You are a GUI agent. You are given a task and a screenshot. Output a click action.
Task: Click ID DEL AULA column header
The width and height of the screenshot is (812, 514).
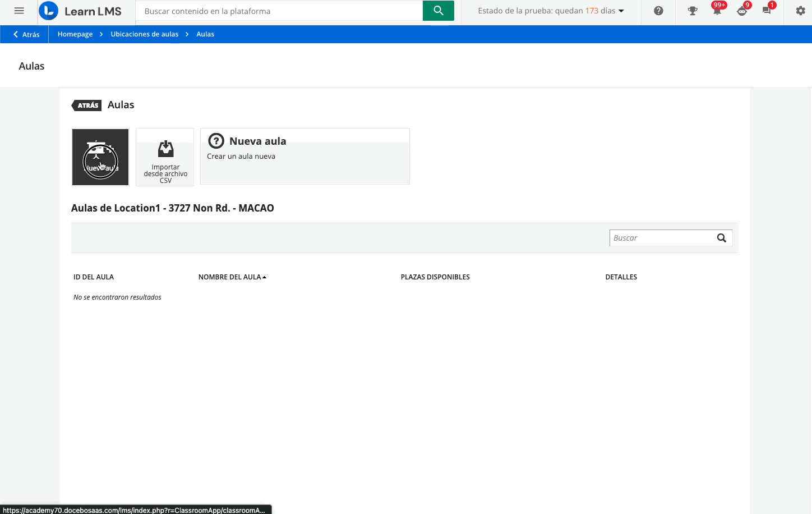[x=94, y=277]
